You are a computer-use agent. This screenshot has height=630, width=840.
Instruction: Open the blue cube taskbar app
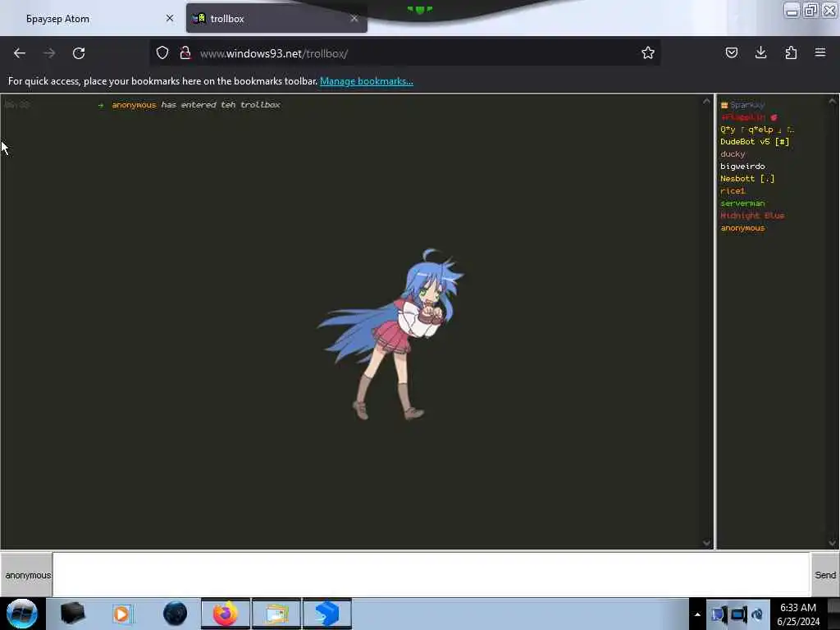(327, 614)
